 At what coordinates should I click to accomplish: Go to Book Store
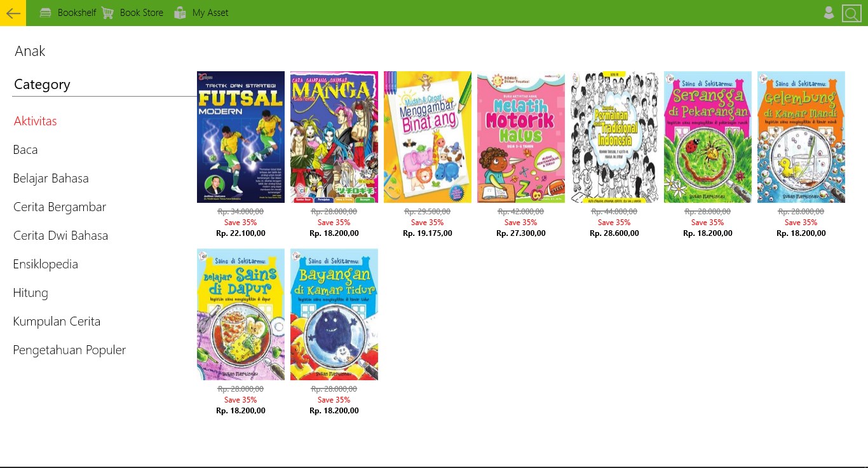point(142,13)
